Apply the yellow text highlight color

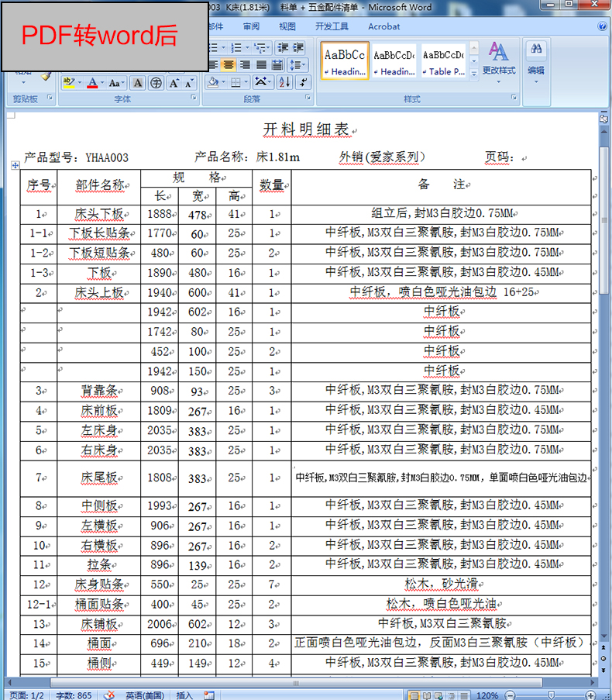pos(68,83)
